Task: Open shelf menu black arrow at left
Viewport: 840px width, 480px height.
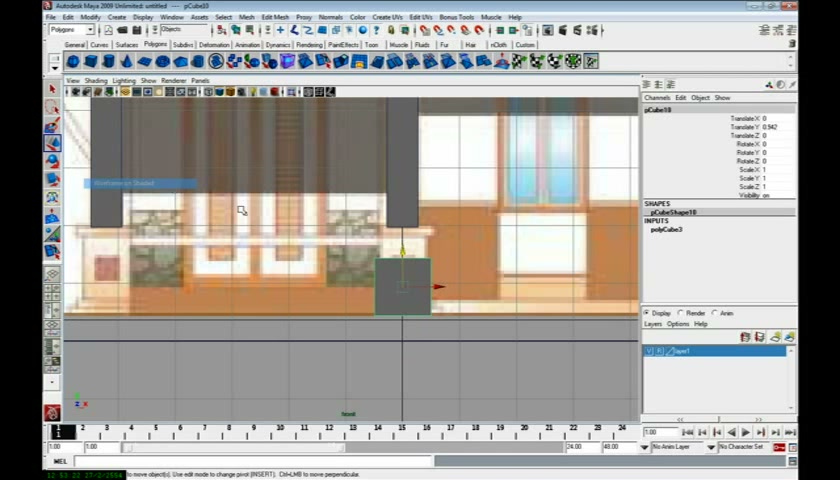Action: pos(55,68)
